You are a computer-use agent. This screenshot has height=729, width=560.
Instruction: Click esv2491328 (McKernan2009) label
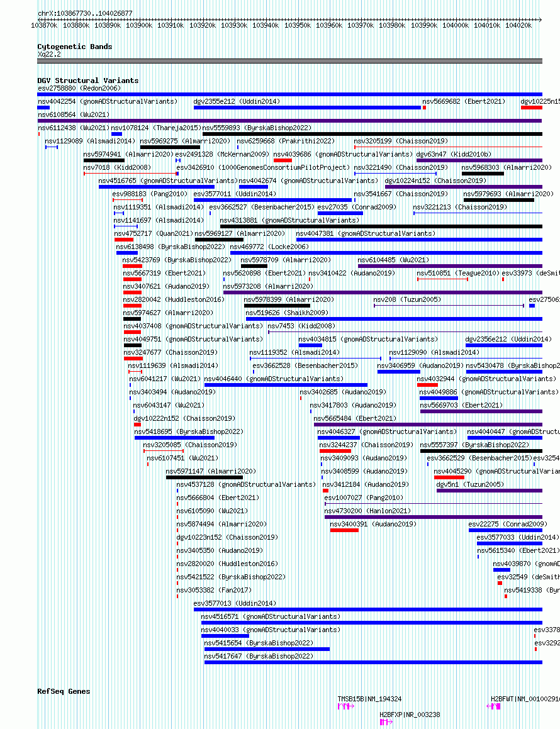click(222, 154)
